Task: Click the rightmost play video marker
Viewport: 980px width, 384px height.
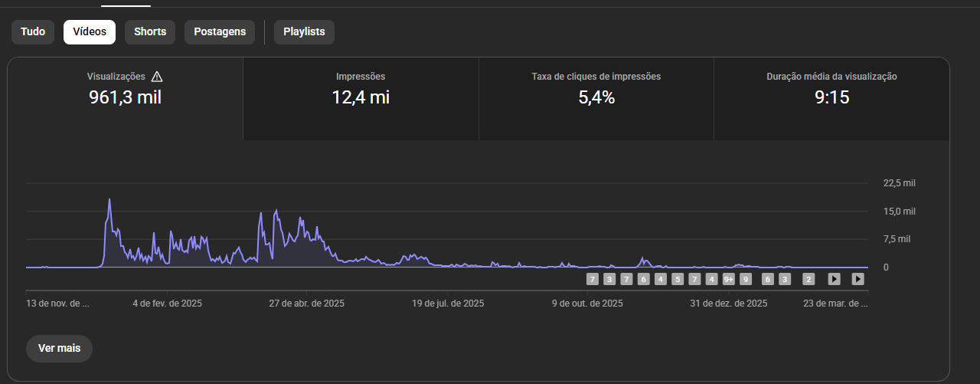Action: point(858,279)
